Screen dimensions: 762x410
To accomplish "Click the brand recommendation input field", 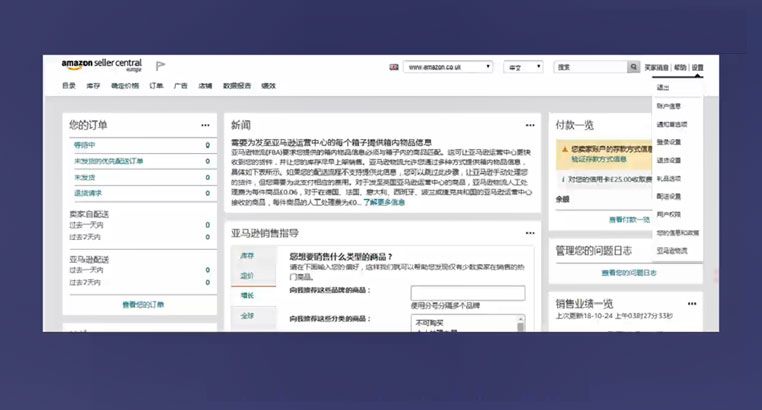I will (468, 293).
